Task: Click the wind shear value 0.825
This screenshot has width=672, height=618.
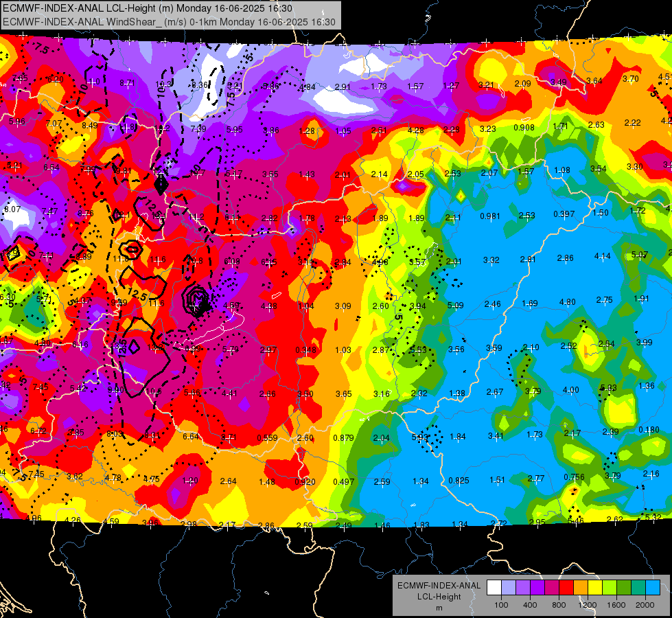Action: click(459, 481)
